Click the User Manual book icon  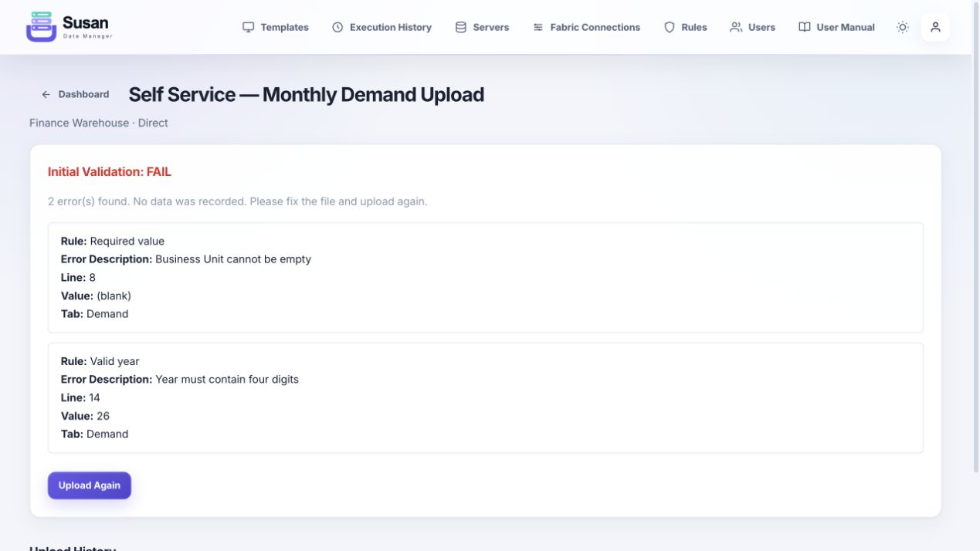[x=805, y=27]
